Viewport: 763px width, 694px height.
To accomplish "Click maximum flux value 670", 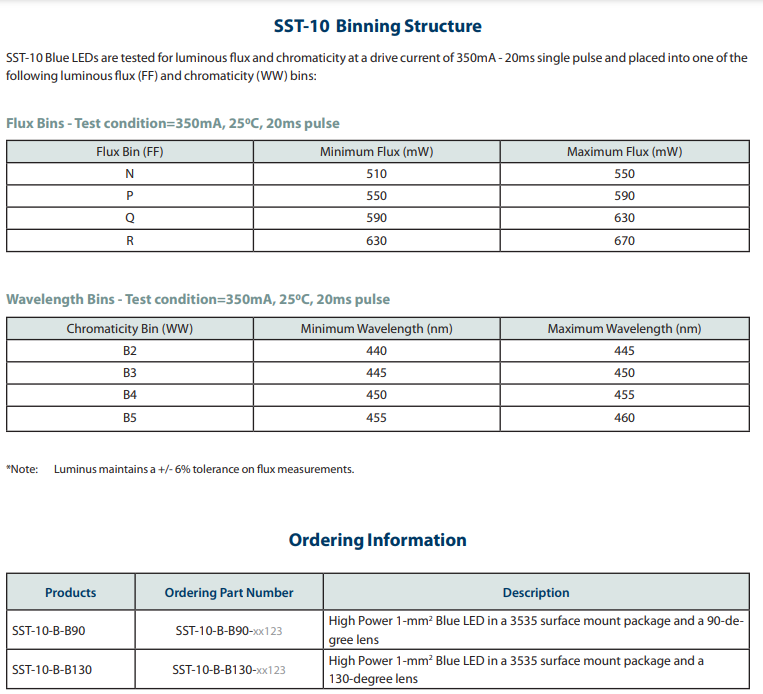I will [x=625, y=240].
